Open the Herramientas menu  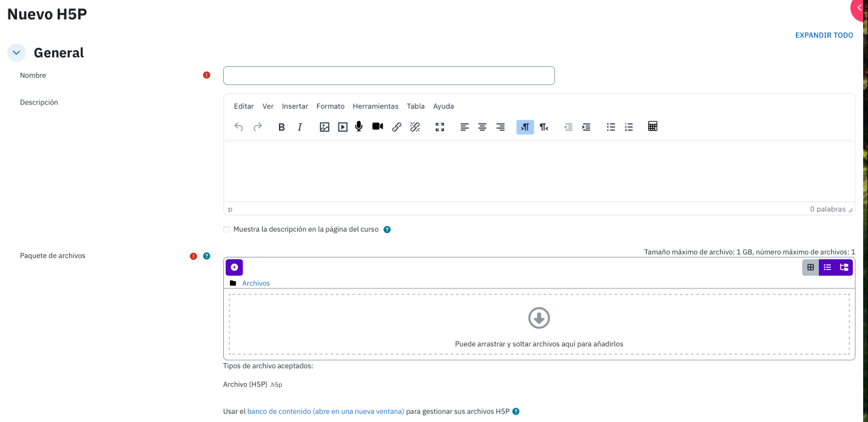[375, 106]
